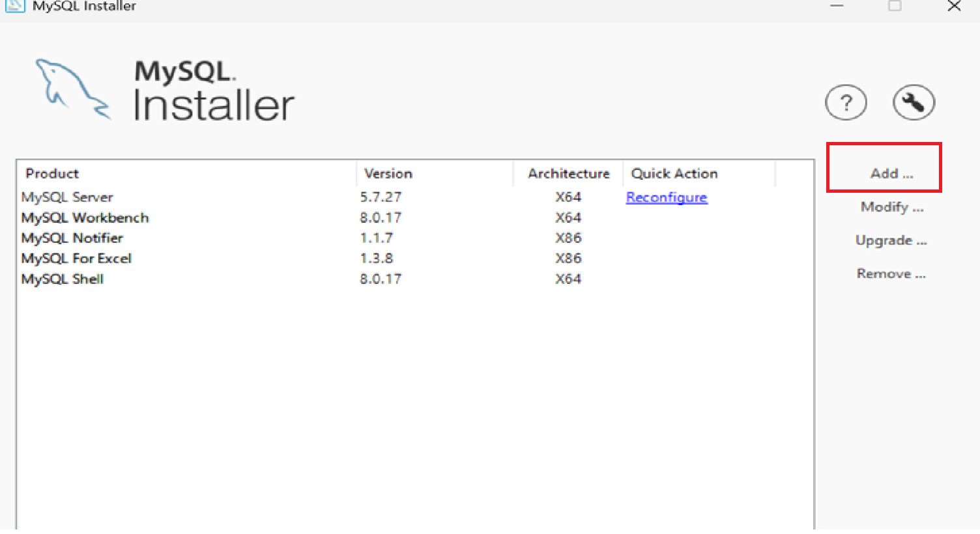The image size is (980, 534).
Task: Click version 1.1.7 cell
Action: pyautogui.click(x=376, y=238)
